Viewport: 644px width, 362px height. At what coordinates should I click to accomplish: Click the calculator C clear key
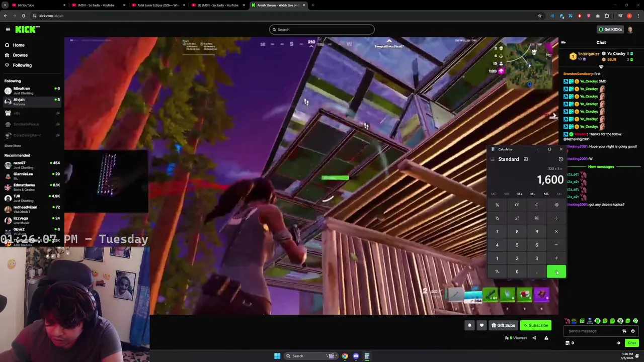(536, 205)
